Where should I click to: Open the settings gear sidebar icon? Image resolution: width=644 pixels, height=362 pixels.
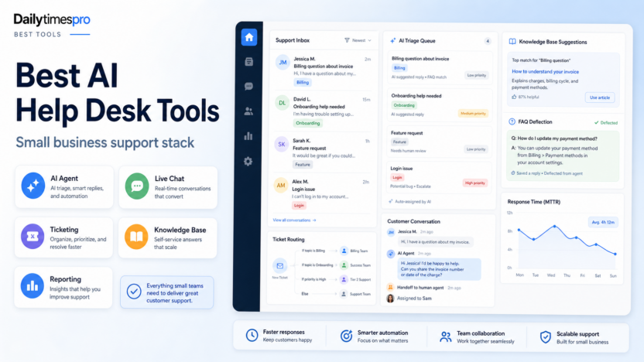point(248,162)
